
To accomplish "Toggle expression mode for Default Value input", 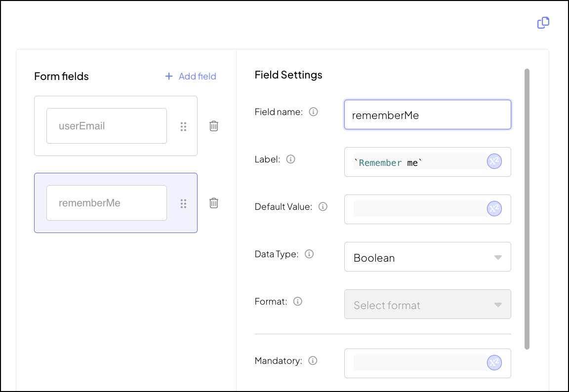I will (x=494, y=209).
